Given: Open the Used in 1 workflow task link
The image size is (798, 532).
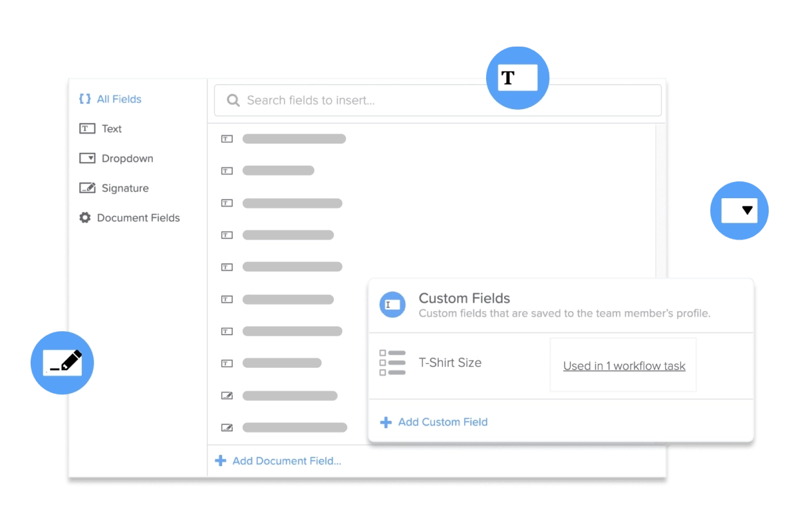Looking at the screenshot, I should tap(624, 366).
